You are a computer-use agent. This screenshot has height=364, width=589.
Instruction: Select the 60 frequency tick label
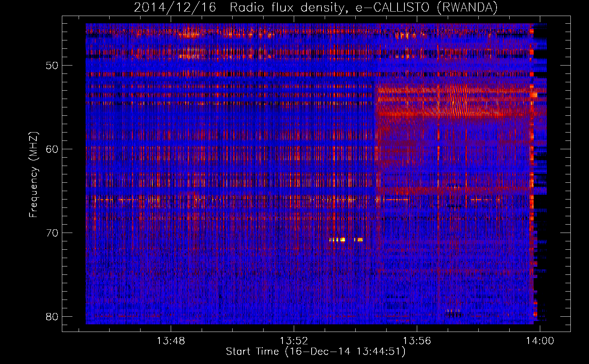click(52, 149)
